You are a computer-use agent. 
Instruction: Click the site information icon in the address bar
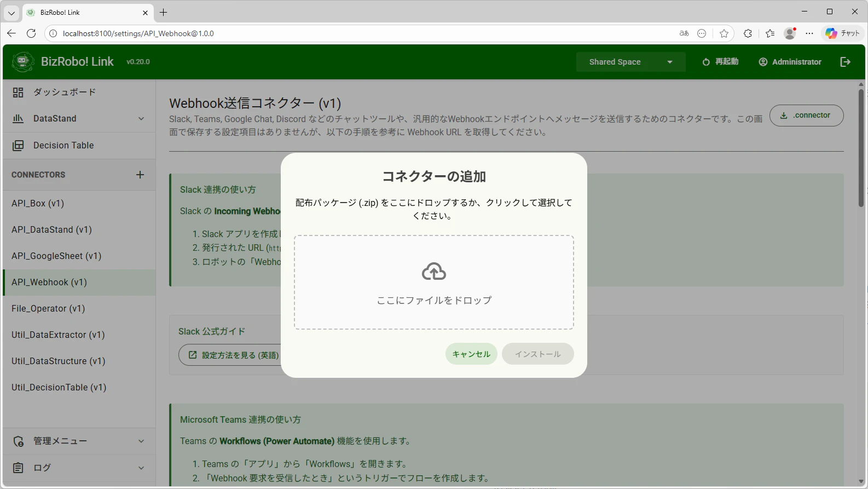(53, 33)
